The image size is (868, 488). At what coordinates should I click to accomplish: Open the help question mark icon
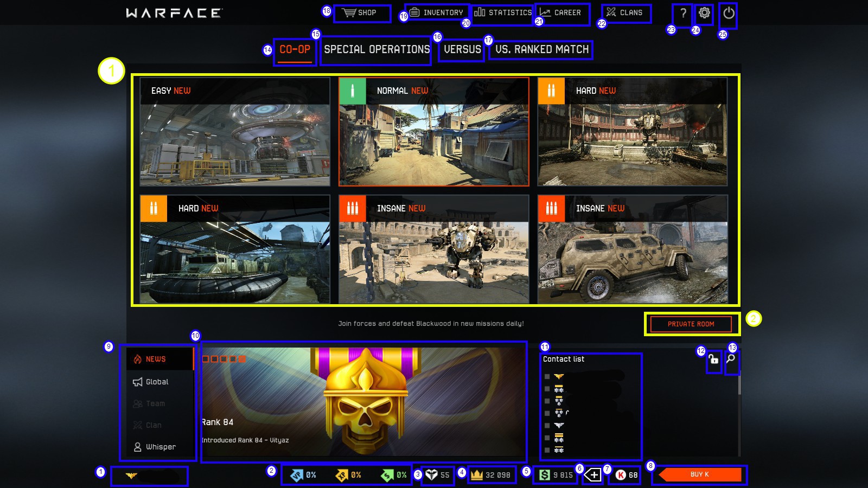pyautogui.click(x=683, y=14)
